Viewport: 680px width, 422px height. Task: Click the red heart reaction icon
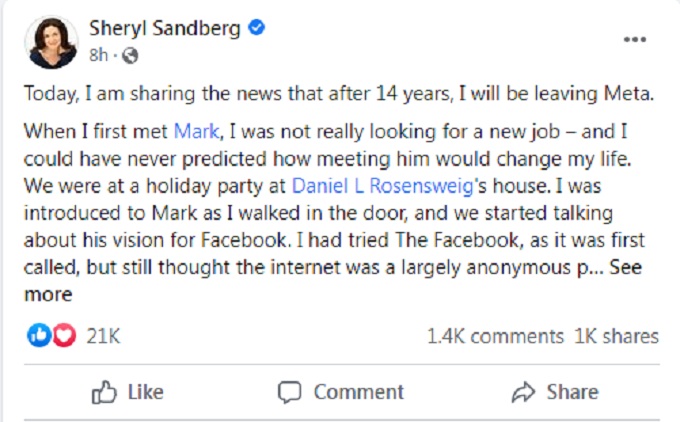(64, 335)
